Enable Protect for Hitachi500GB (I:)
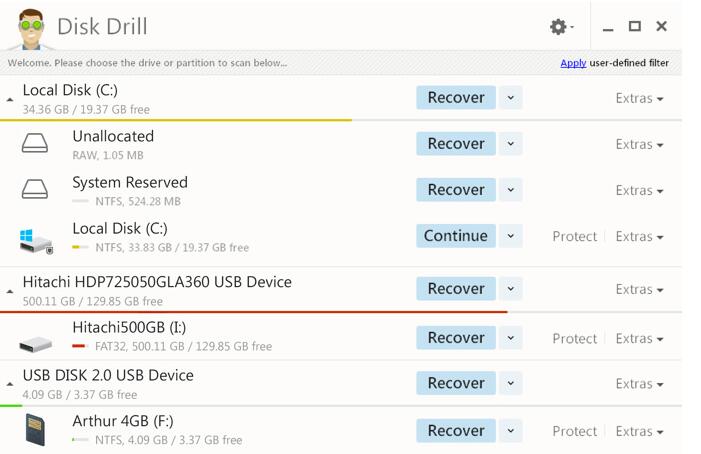The width and height of the screenshot is (701, 454). [x=574, y=338]
